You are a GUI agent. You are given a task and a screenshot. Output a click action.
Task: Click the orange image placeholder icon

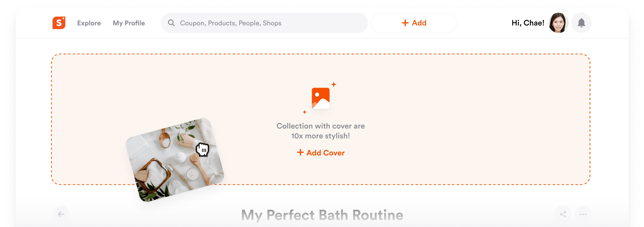[320, 98]
